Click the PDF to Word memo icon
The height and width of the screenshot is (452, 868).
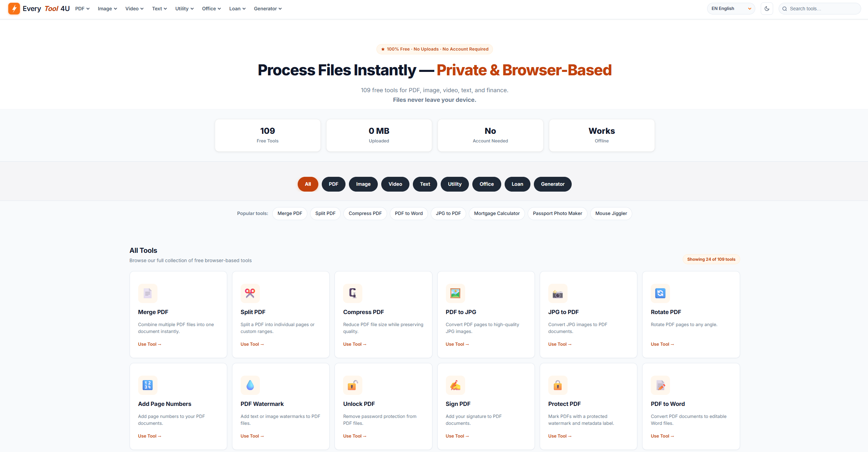660,385
